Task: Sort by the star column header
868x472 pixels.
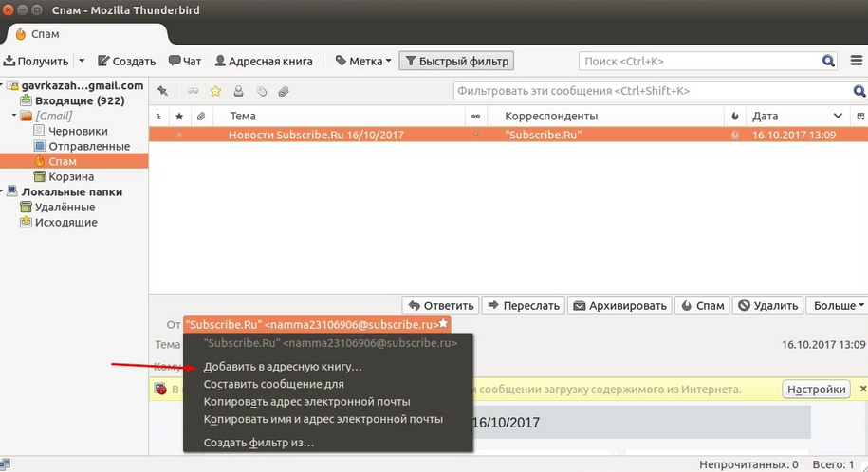Action: 179,117
